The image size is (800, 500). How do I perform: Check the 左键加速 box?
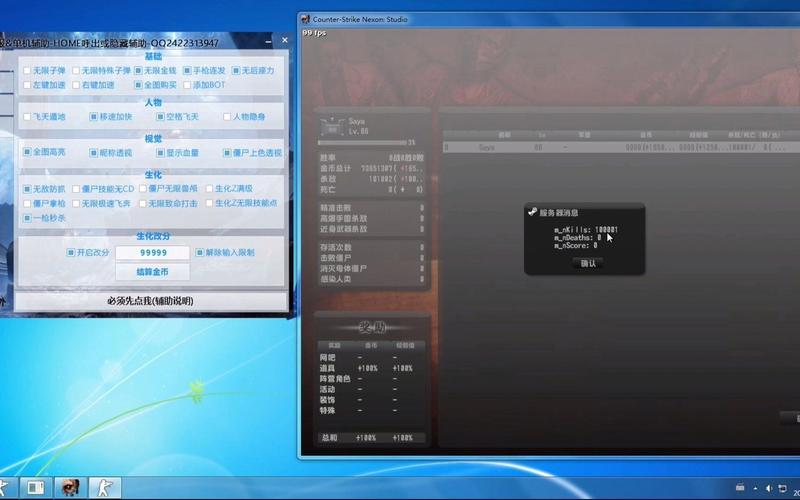27,85
